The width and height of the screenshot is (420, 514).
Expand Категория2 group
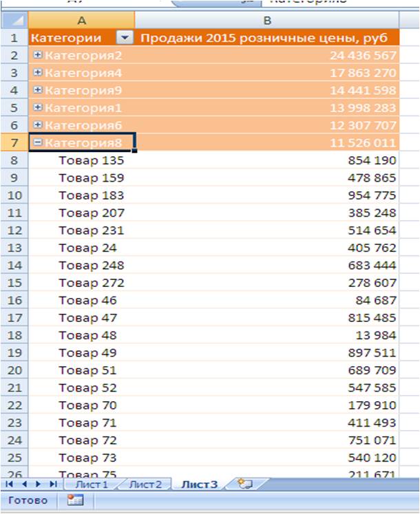[x=38, y=56]
